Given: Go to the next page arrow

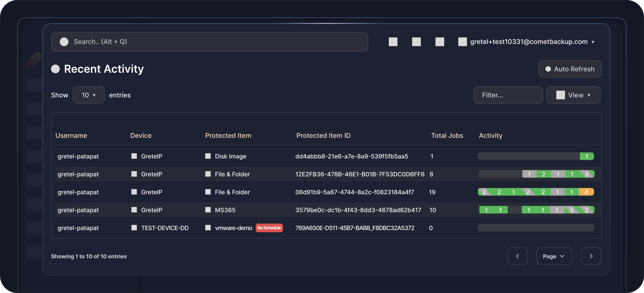Looking at the screenshot, I should [x=591, y=256].
